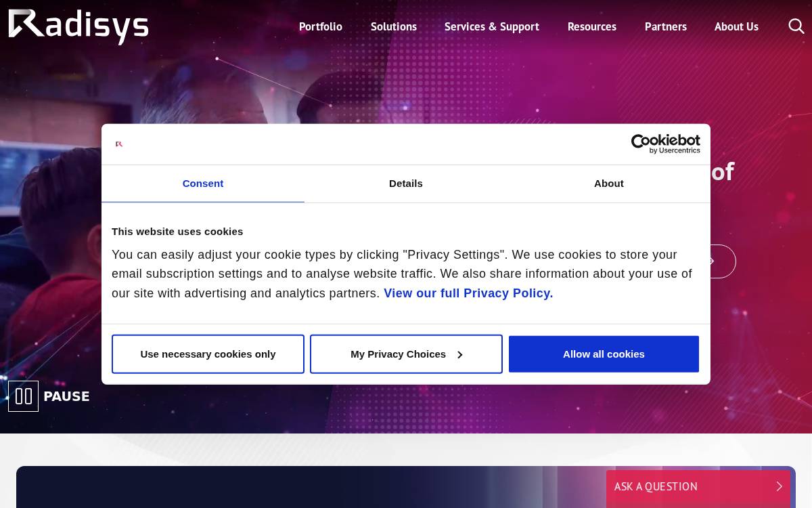Switch to the Details tab

(x=406, y=184)
